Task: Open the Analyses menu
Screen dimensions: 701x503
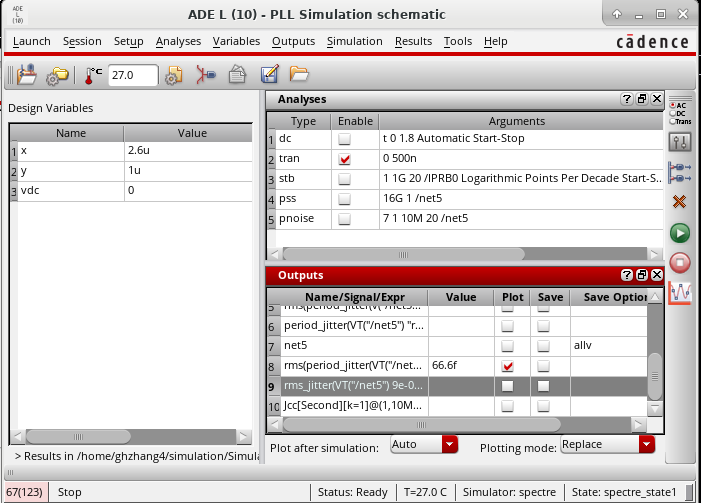Action: (178, 41)
